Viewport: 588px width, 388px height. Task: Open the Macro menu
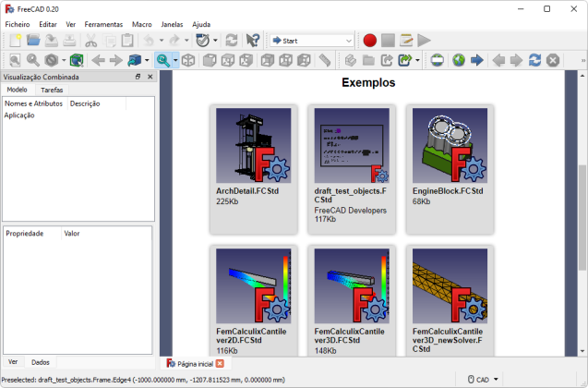(142, 24)
